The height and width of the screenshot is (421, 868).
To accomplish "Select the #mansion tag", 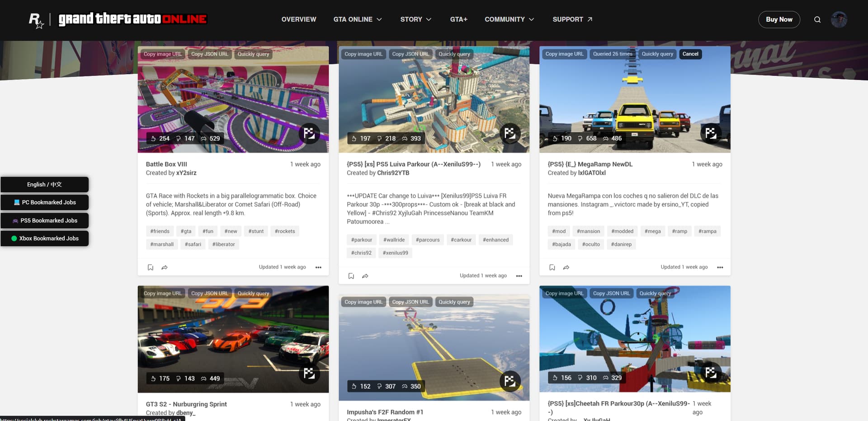I will pyautogui.click(x=589, y=231).
